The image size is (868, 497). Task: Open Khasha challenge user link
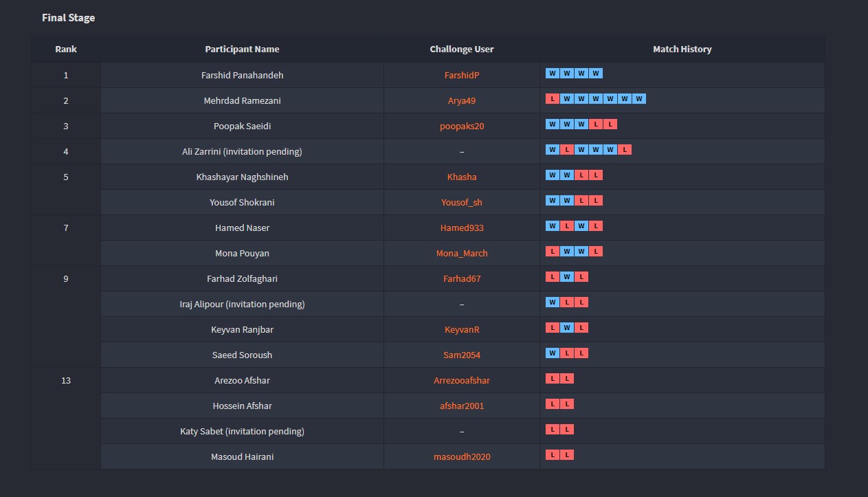[x=461, y=177]
